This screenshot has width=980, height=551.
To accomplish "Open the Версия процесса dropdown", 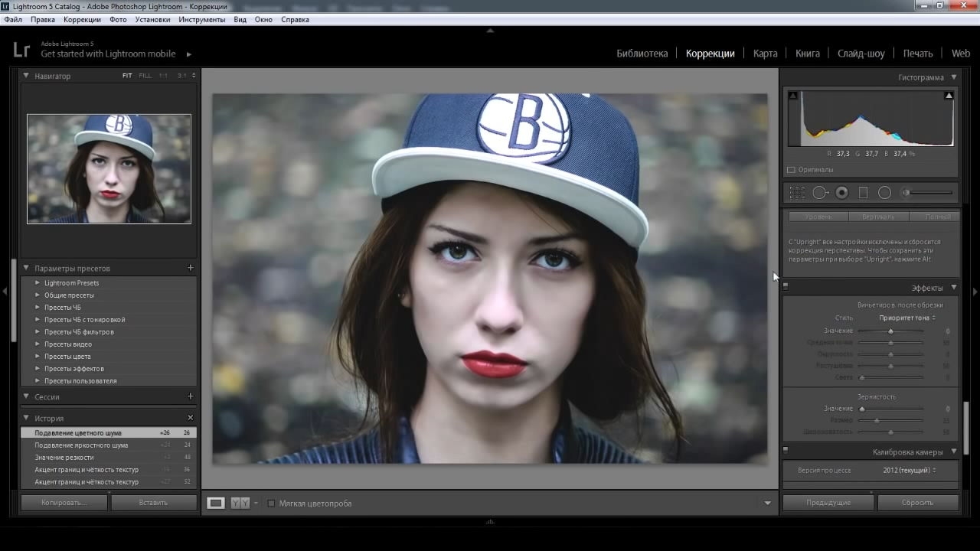I will pos(909,470).
